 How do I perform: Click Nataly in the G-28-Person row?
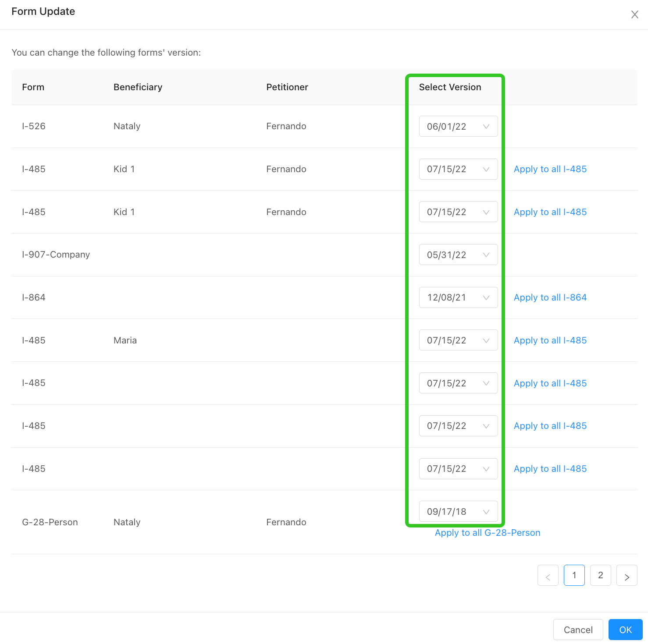[x=127, y=522]
